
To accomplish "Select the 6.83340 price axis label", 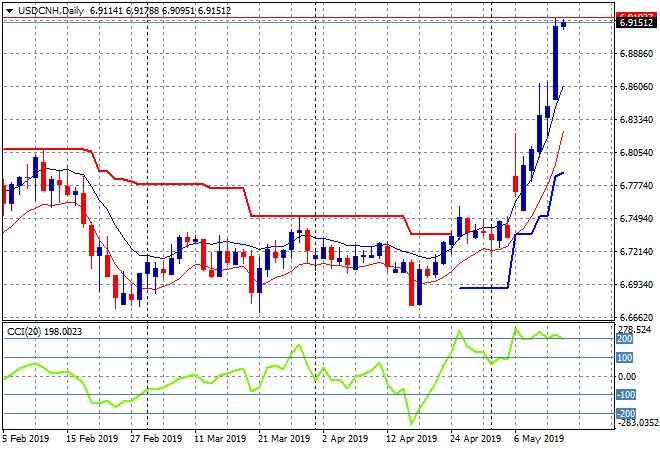I will pyautogui.click(x=636, y=120).
